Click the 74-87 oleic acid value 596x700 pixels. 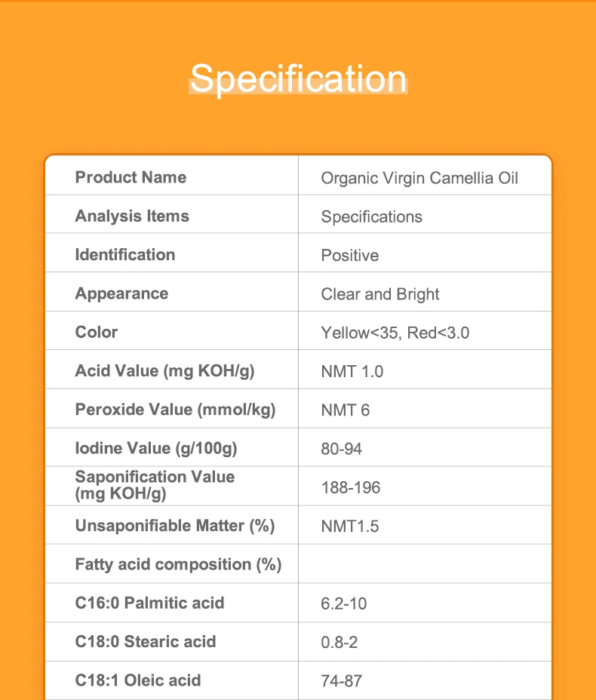[x=342, y=681]
